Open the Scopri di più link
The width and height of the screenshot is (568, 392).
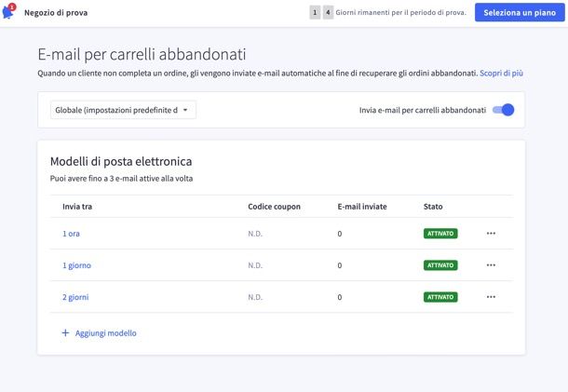pyautogui.click(x=501, y=74)
